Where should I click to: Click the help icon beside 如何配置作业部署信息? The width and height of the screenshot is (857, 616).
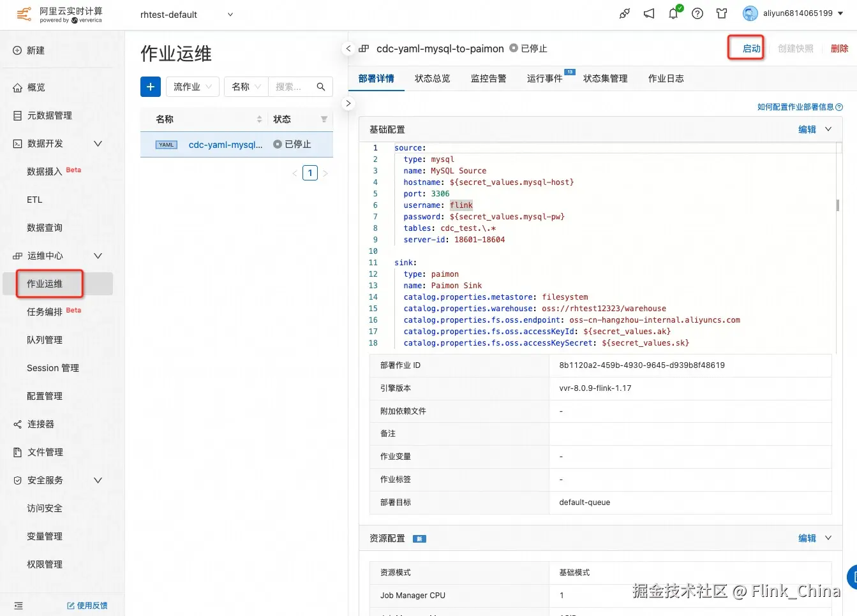click(x=839, y=107)
